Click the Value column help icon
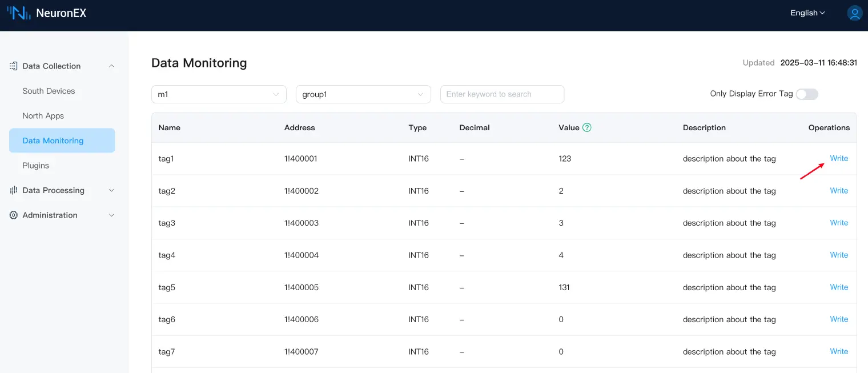Screen dimensions: 868x373 pos(586,127)
